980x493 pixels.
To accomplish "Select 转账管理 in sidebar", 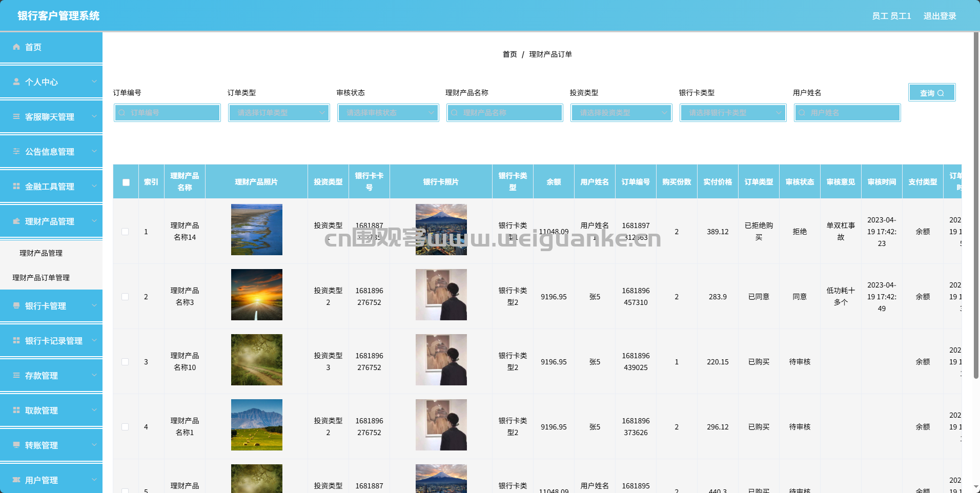I will (51, 445).
